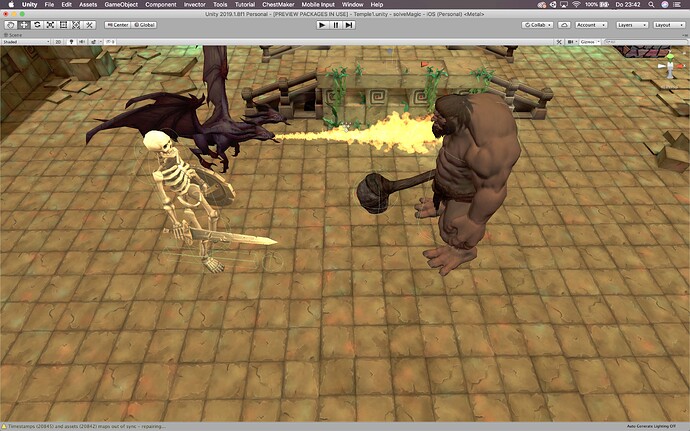Open the GameObject menu

[x=120, y=5]
